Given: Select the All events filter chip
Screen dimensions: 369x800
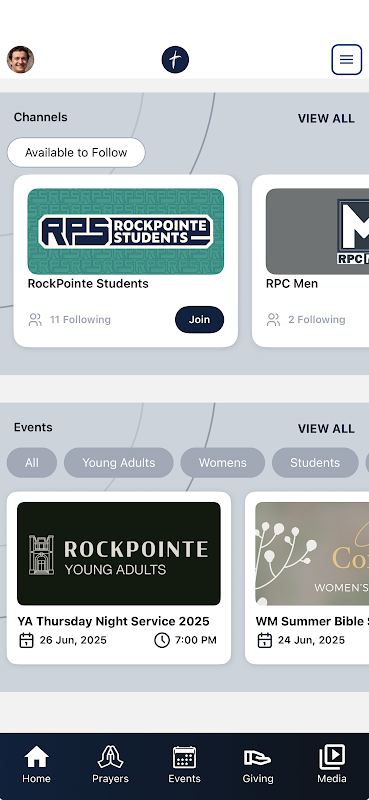Looking at the screenshot, I should 32,463.
